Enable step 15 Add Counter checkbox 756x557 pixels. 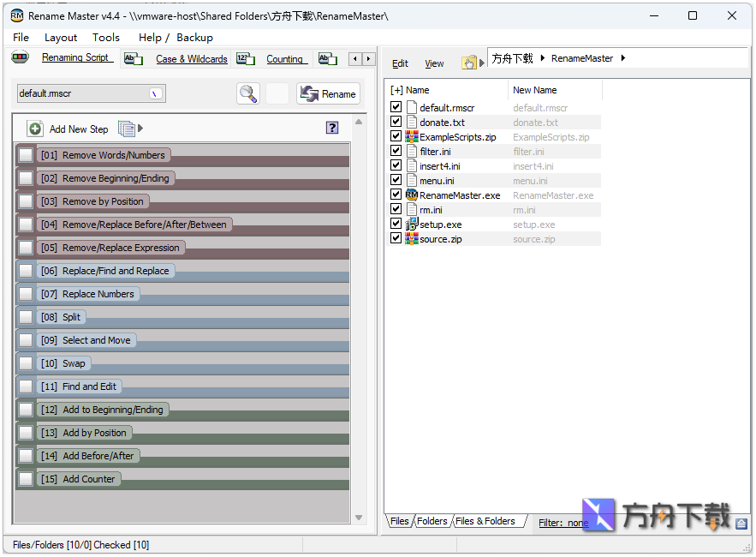[x=26, y=479]
